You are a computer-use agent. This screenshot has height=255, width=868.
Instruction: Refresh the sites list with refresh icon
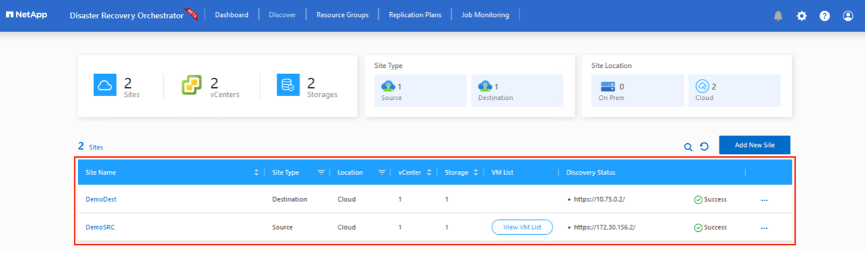click(x=704, y=146)
